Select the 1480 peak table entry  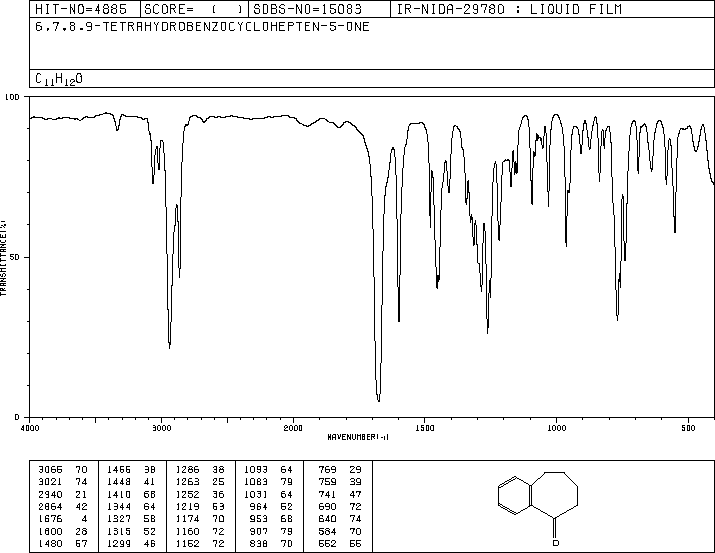click(62, 544)
